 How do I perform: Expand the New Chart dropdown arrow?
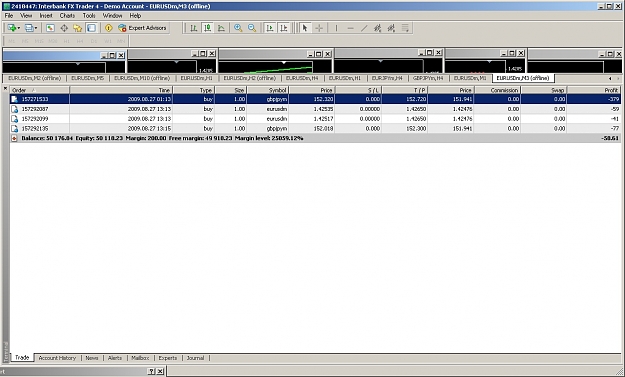click(19, 28)
